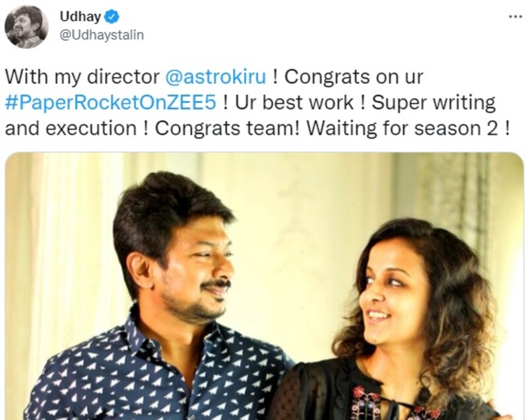This screenshot has width=528, height=420.
Task: Click the @Udhaystalin handle
Action: coord(102,35)
